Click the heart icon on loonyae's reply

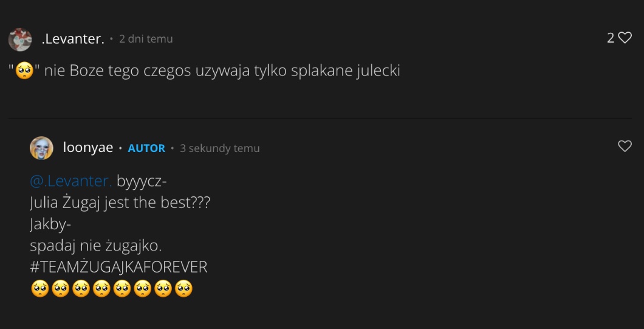(625, 146)
